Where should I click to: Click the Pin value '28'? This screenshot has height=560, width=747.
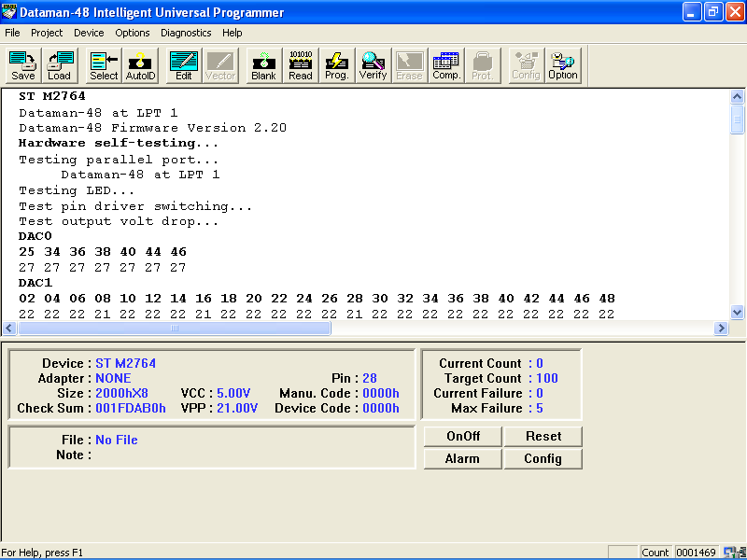click(370, 378)
